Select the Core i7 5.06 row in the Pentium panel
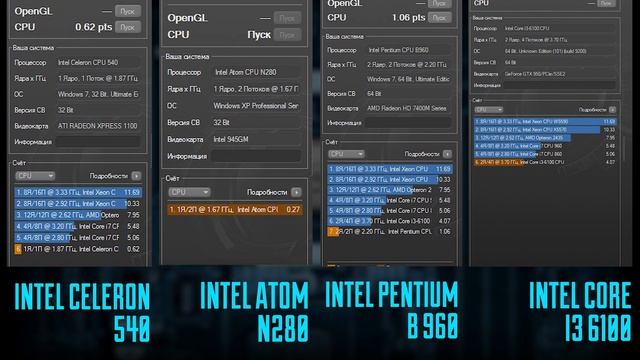The width and height of the screenshot is (640, 360). coord(390,211)
